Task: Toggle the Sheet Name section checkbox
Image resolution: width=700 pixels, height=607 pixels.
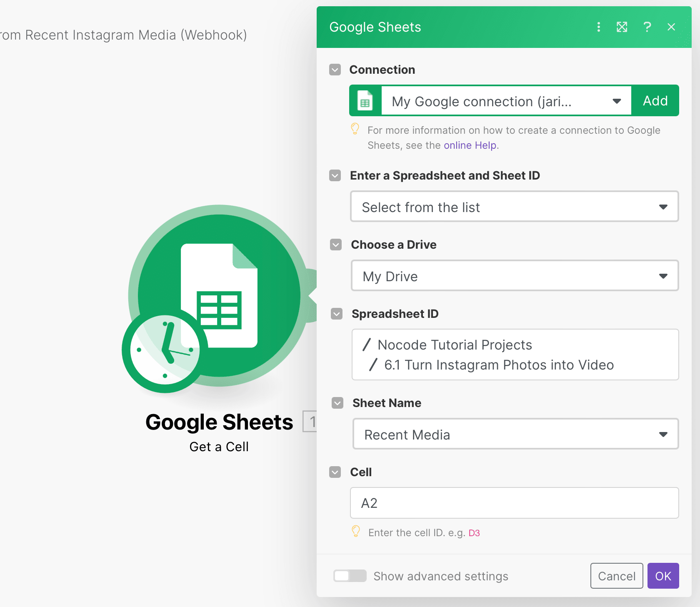Action: [x=337, y=403]
